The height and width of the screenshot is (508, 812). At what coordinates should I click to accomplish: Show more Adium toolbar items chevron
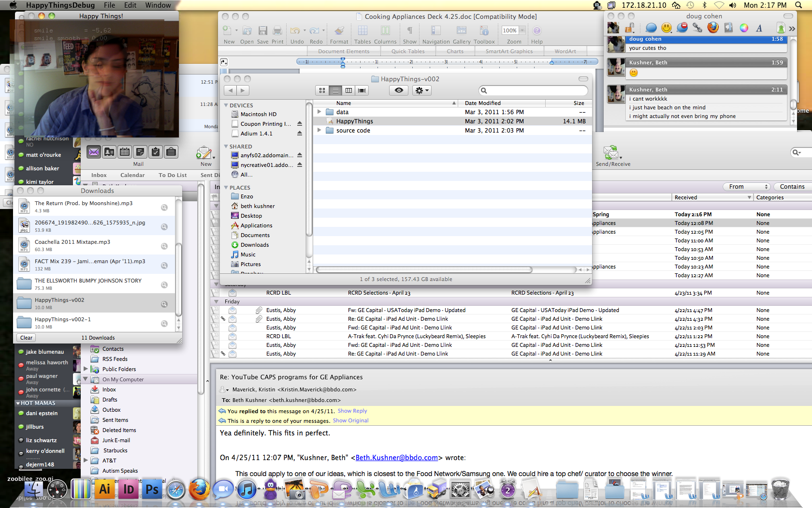792,29
